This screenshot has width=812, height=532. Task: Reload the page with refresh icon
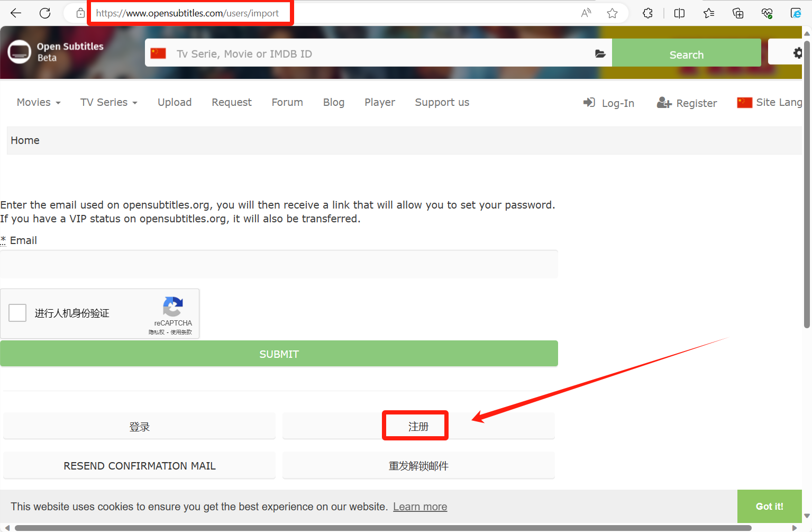[45, 13]
